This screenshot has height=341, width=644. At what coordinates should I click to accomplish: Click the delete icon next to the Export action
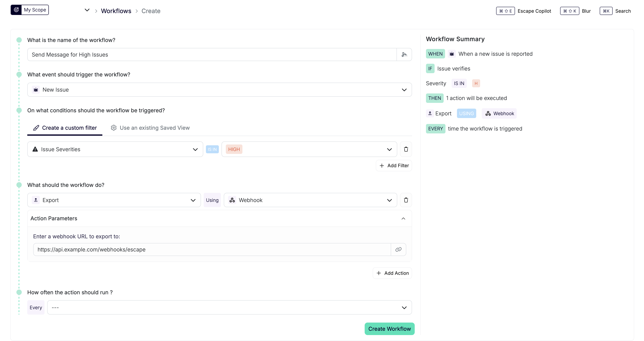point(406,200)
